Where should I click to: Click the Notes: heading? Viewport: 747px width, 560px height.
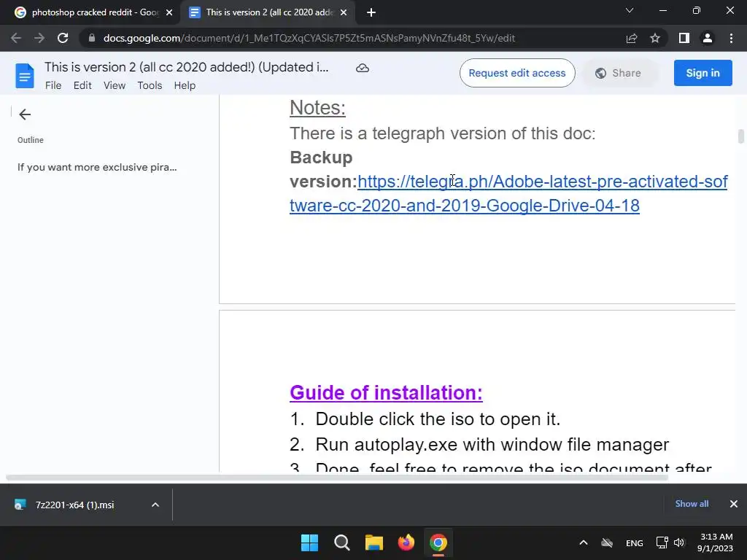pos(317,108)
